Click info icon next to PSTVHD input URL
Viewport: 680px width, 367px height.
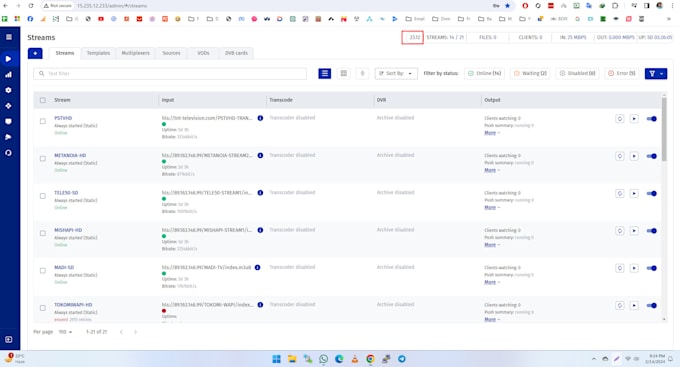click(260, 118)
